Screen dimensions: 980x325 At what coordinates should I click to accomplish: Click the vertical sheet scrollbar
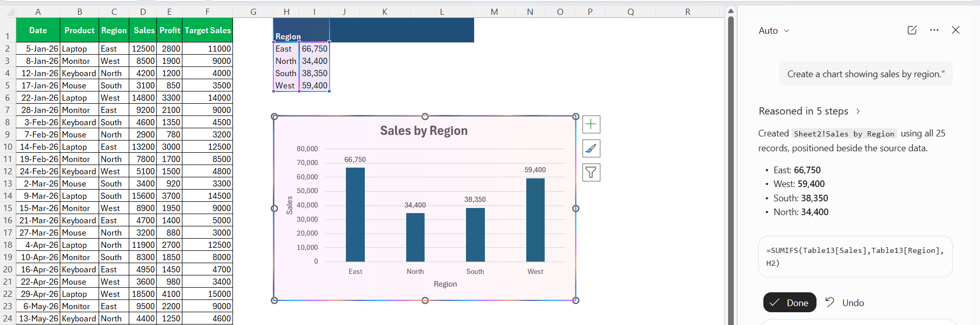(x=731, y=169)
